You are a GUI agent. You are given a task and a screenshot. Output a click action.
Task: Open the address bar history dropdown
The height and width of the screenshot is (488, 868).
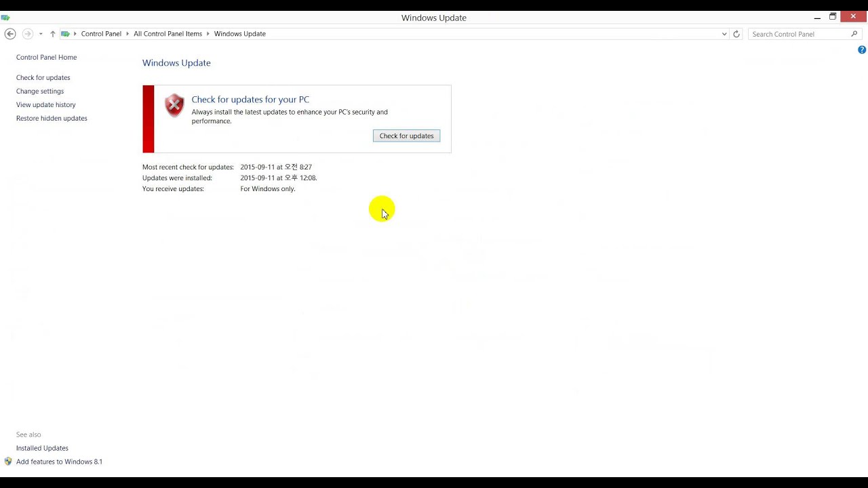click(x=724, y=34)
